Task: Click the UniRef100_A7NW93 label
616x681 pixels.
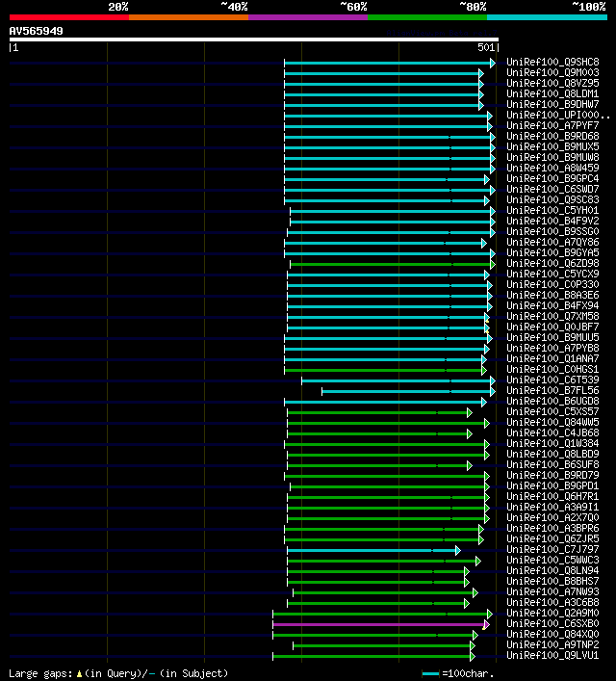Action: (552, 592)
